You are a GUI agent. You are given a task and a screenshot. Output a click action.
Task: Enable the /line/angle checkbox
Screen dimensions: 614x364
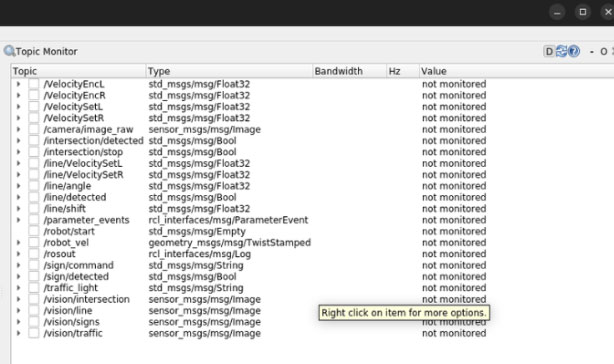tap(34, 186)
